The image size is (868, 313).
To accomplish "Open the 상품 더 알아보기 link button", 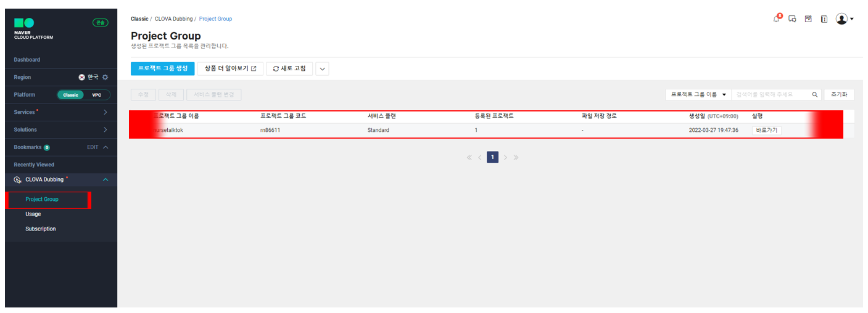I will (230, 68).
